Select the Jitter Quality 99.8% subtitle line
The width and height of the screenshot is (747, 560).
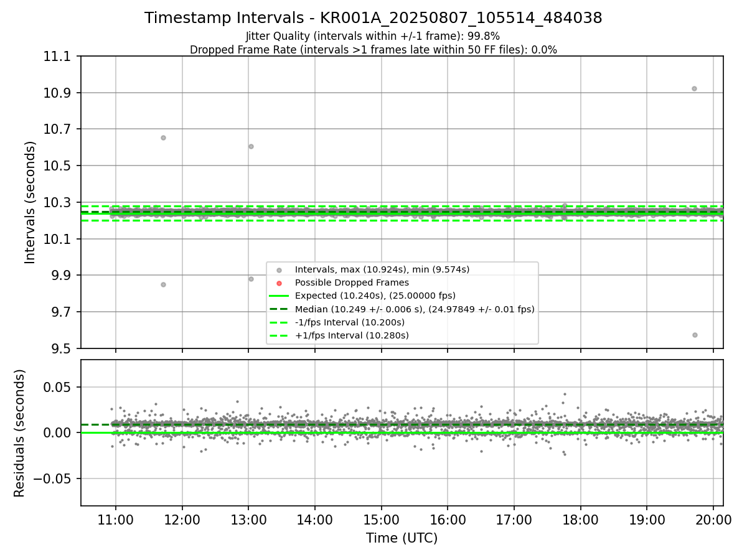373,37
